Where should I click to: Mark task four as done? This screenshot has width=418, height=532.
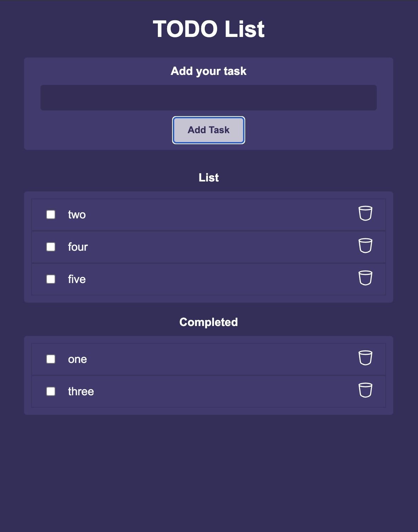[x=51, y=247]
